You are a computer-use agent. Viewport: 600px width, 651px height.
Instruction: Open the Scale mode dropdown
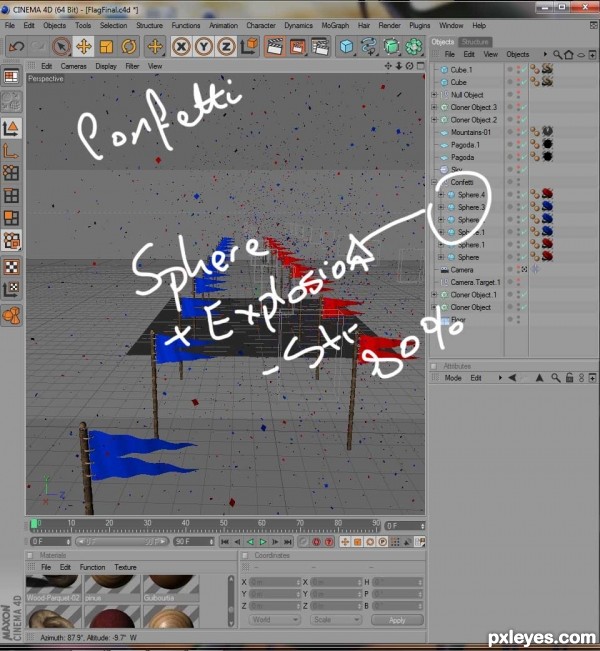tap(336, 619)
